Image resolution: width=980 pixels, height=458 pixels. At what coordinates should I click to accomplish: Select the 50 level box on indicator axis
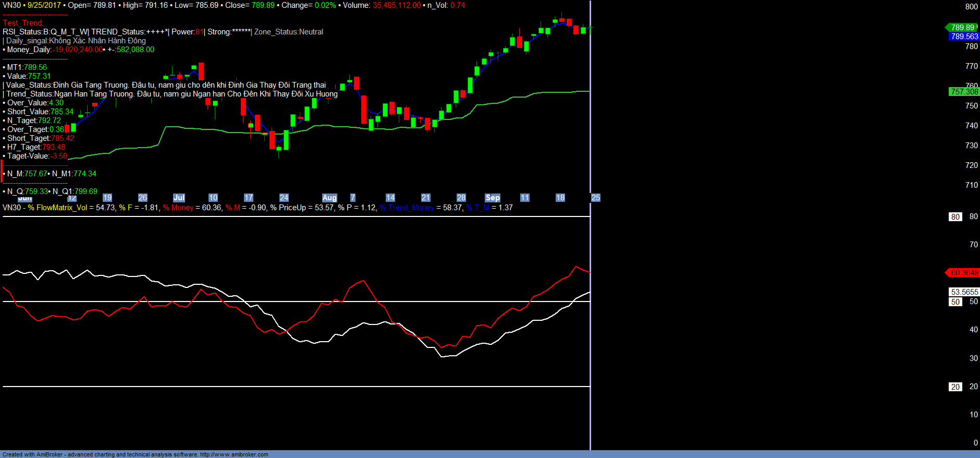(955, 302)
